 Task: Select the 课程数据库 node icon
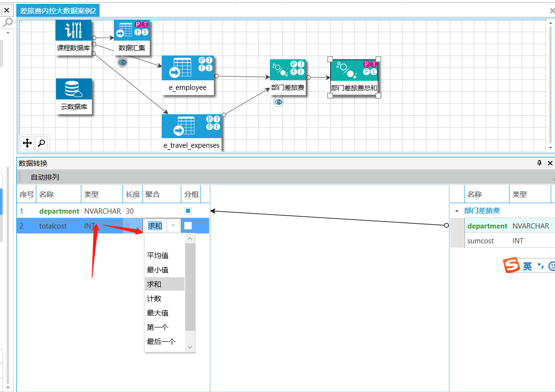[x=74, y=30]
